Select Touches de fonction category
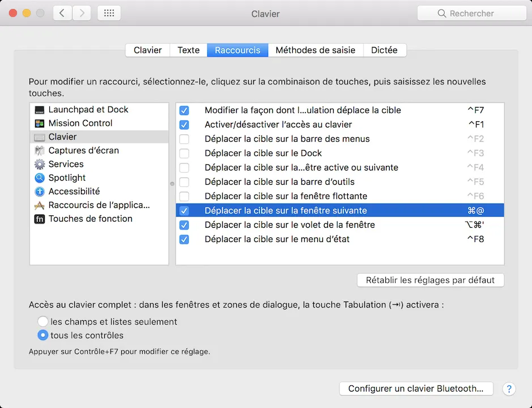The height and width of the screenshot is (408, 532). (x=99, y=219)
